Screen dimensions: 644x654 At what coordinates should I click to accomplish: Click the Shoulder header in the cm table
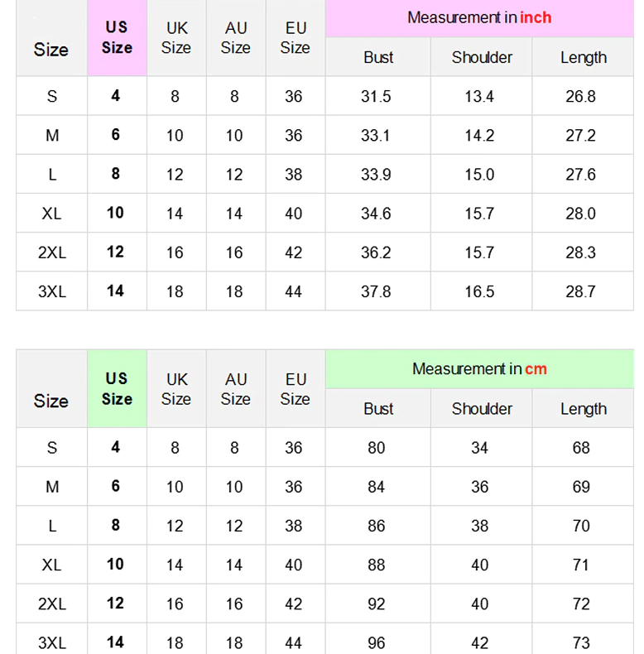[x=482, y=409]
